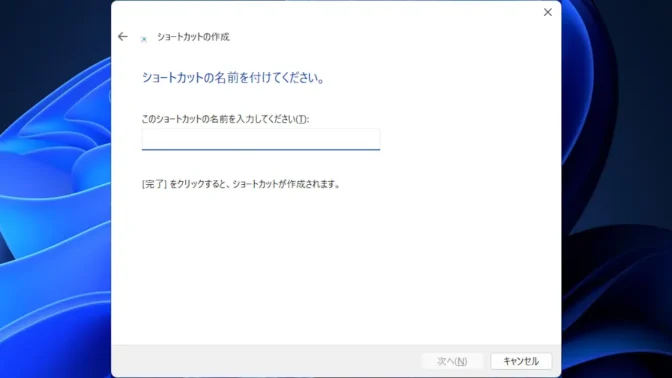Click the shortcut wizard icon beside title
The image size is (672, 378).
(x=144, y=39)
